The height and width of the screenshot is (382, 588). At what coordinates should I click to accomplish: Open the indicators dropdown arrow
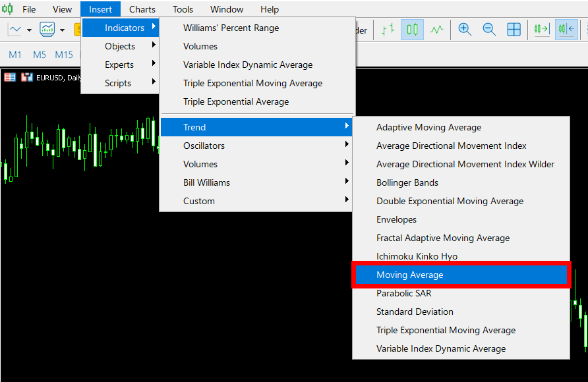click(62, 29)
